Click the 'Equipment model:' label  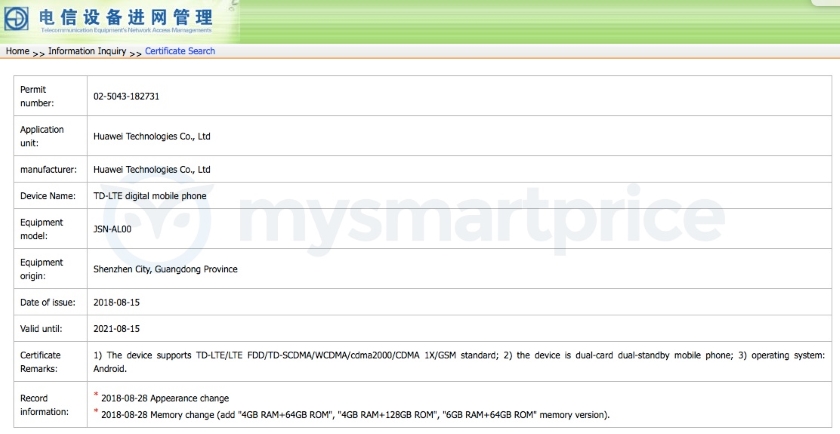click(41, 229)
